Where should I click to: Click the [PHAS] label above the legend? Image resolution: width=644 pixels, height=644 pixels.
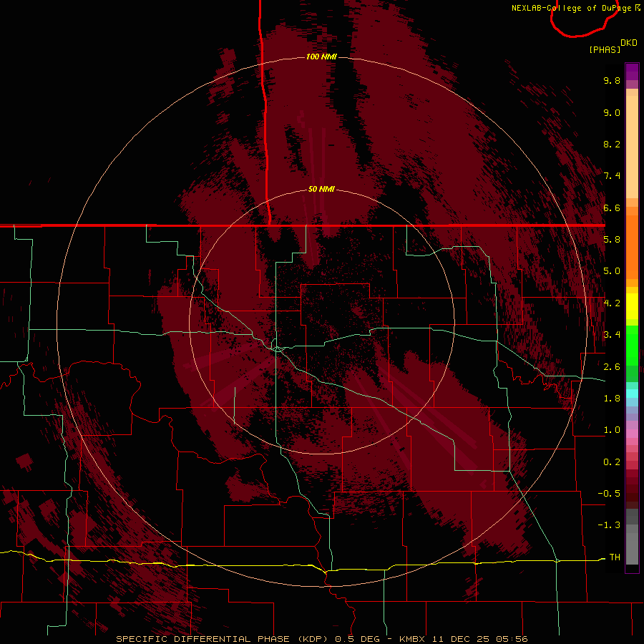[605, 49]
